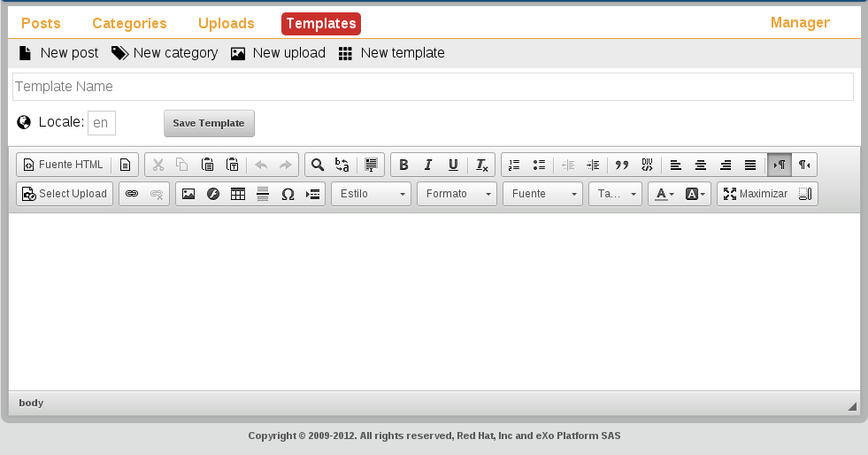Click the body element path label
Viewport: 868px width, 455px height.
pyautogui.click(x=31, y=403)
